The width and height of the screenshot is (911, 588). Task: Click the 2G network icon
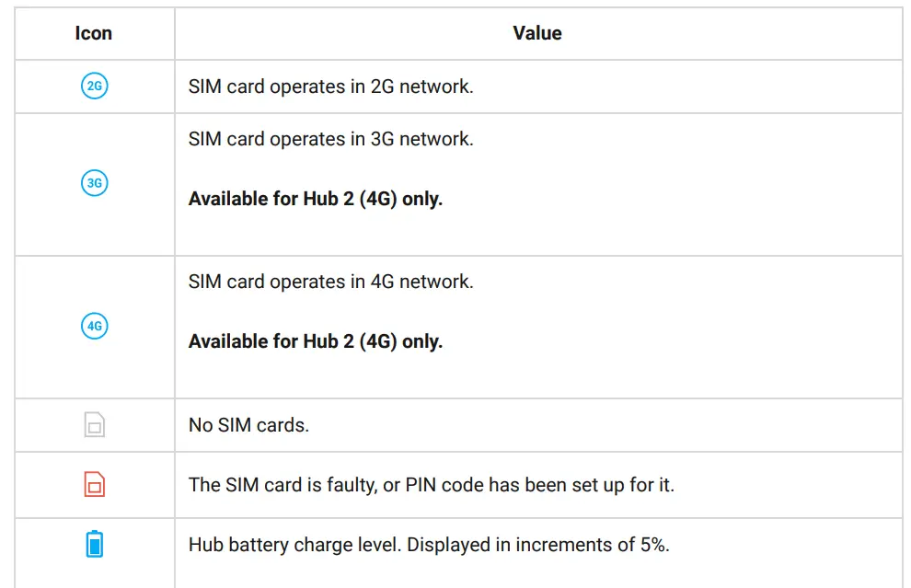(94, 87)
